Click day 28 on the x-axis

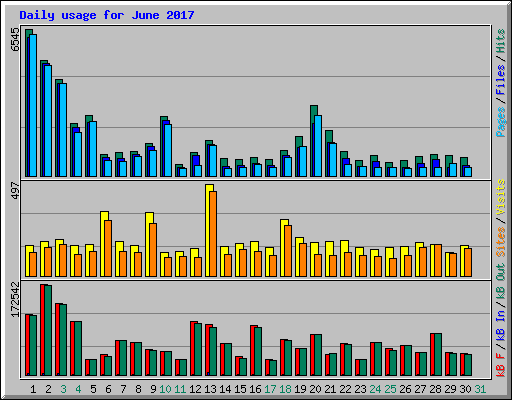pyautogui.click(x=435, y=389)
